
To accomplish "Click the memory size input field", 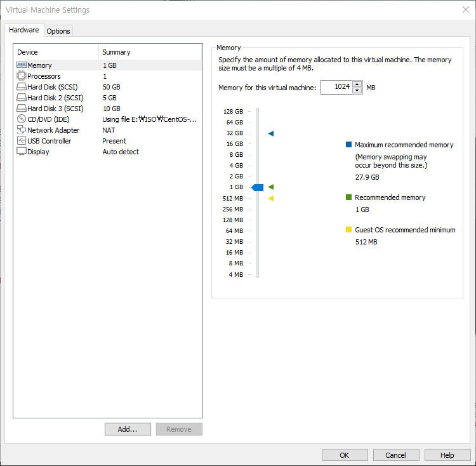I will coord(336,88).
